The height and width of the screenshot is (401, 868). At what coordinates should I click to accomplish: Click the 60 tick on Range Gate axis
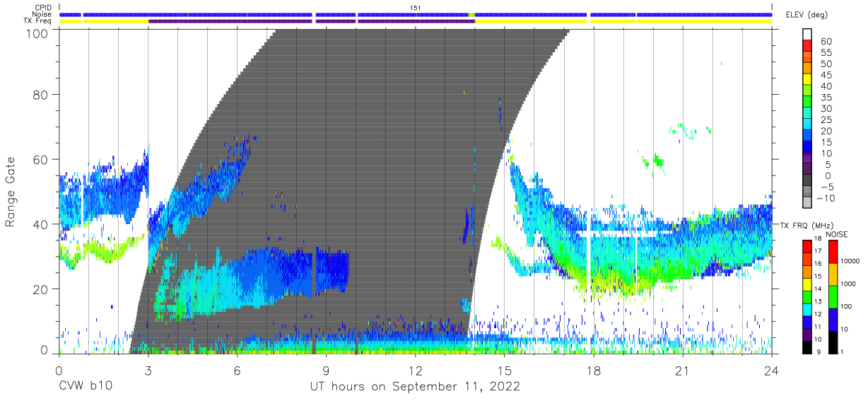[41, 160]
